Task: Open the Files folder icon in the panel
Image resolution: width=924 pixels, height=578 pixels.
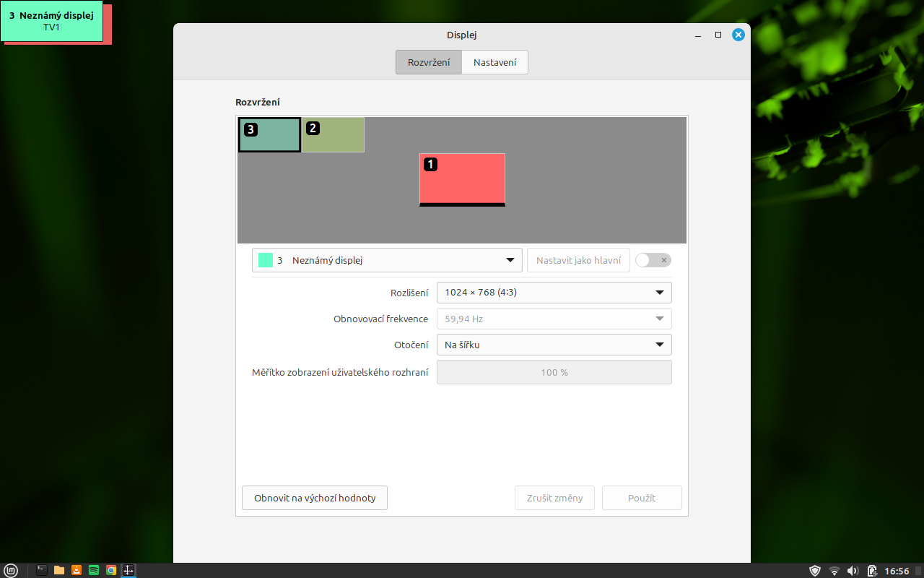Action: tap(59, 570)
